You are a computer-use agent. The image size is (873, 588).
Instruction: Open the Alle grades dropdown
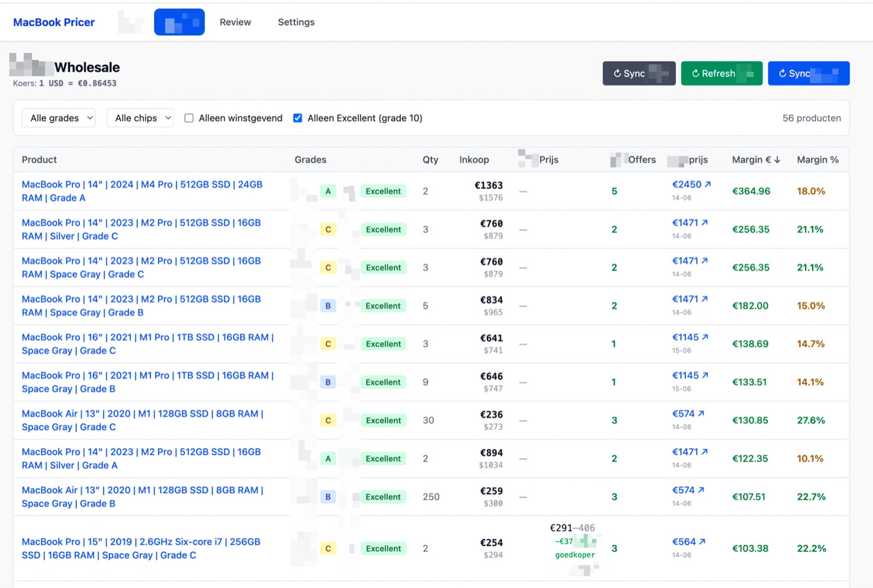coord(59,118)
